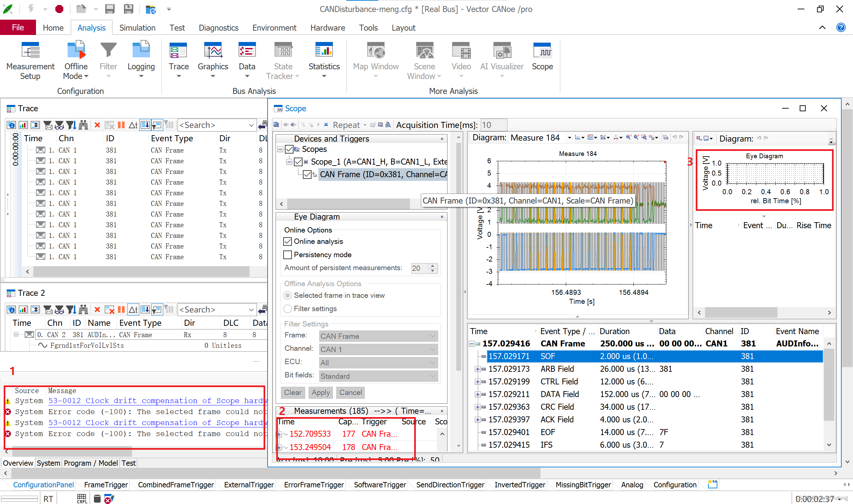The image size is (853, 504).
Task: Switch to the Simulation ribbon tab
Action: (137, 28)
